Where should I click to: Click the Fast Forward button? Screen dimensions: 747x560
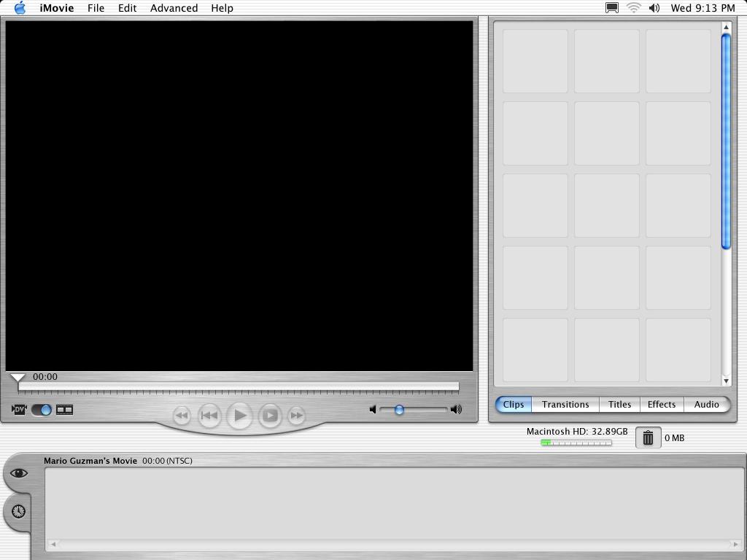click(296, 415)
